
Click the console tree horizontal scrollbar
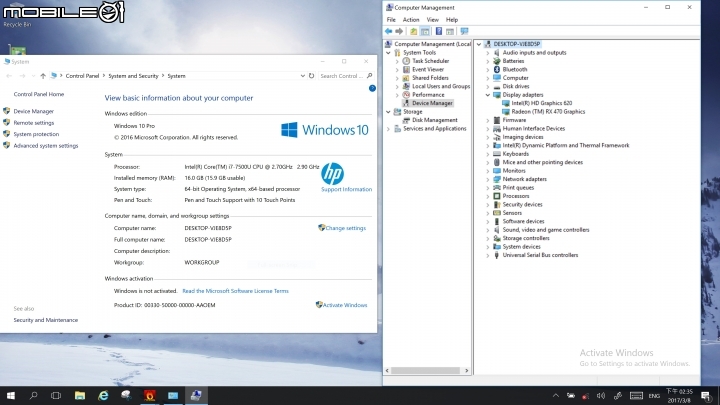426,371
